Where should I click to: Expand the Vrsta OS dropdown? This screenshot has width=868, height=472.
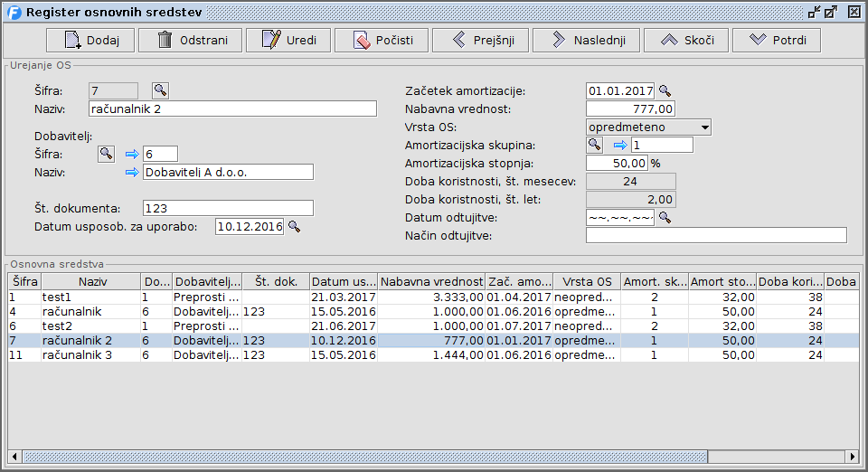pos(703,127)
